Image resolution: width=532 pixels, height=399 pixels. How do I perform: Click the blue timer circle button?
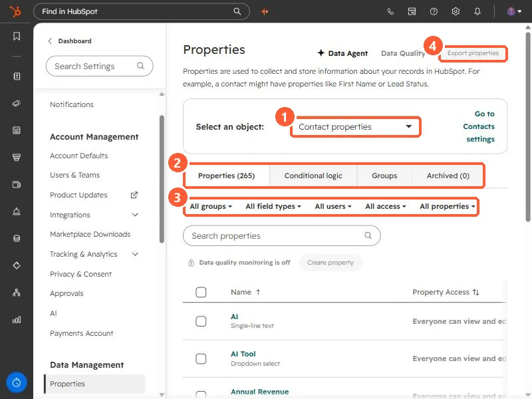16,382
